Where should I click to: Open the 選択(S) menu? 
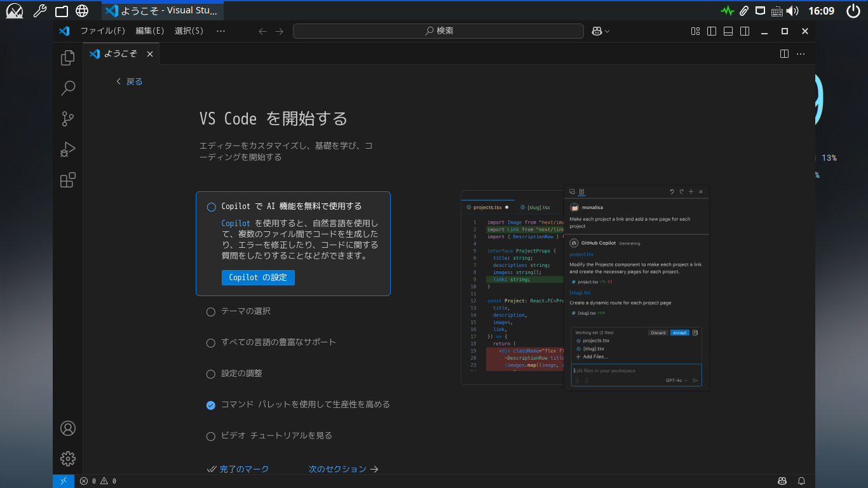[189, 31]
